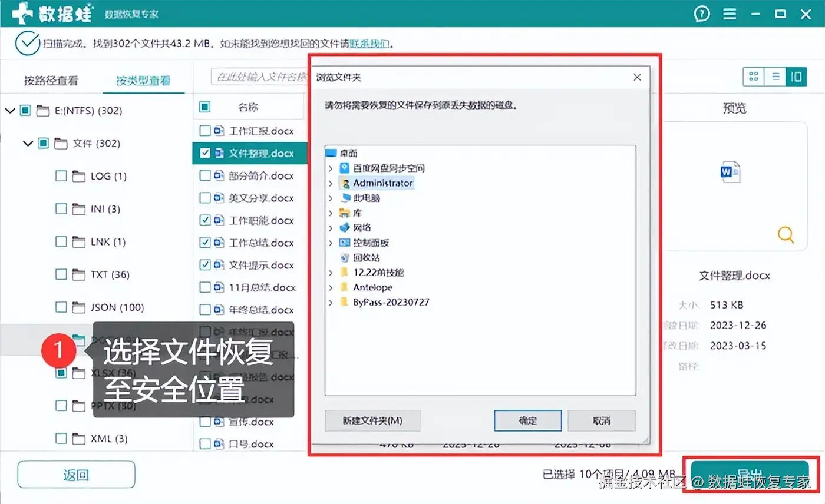Image resolution: width=825 pixels, height=504 pixels.
Task: Click the JSON (100) folder icon
Action: tap(79, 307)
